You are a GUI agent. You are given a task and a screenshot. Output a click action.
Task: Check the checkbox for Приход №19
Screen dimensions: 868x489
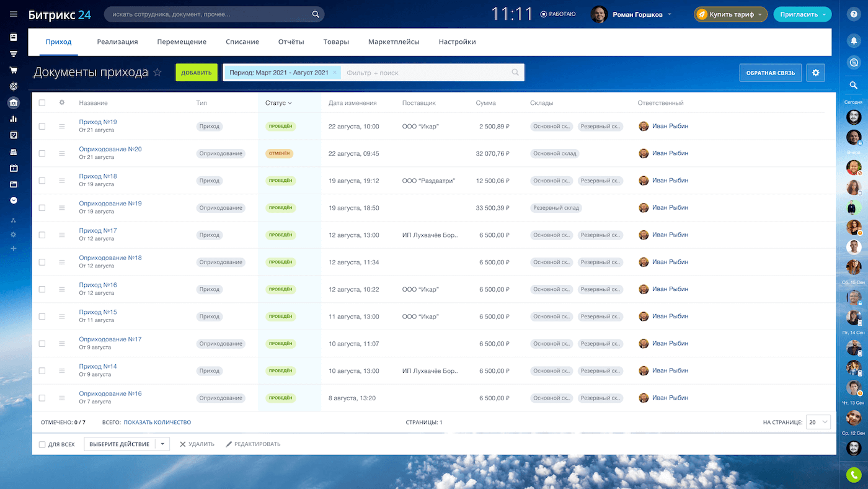tap(42, 125)
